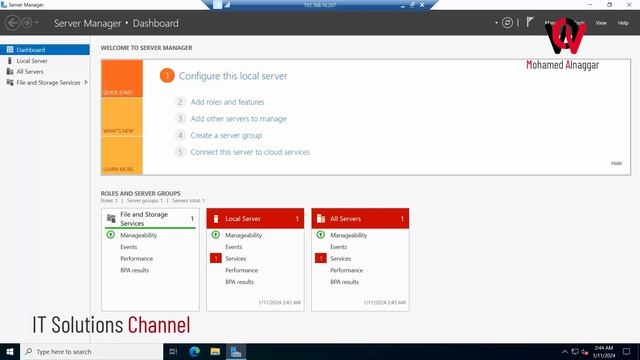Open File Explorer from taskbar
This screenshot has width=640, height=360.
point(215,351)
